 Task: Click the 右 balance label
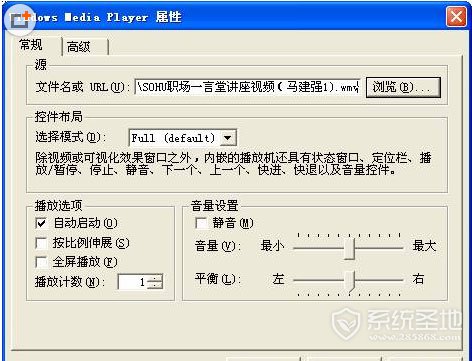418,279
